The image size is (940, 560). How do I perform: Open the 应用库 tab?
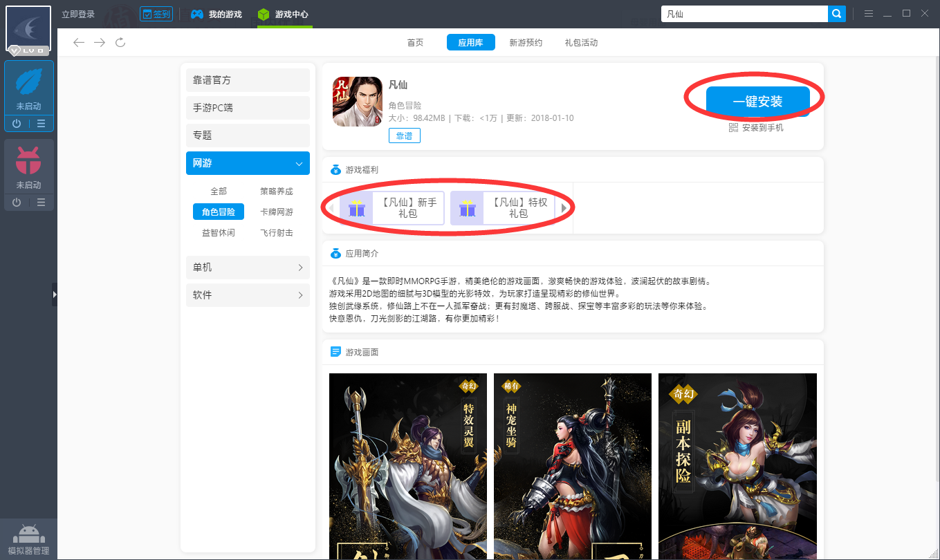pyautogui.click(x=470, y=43)
